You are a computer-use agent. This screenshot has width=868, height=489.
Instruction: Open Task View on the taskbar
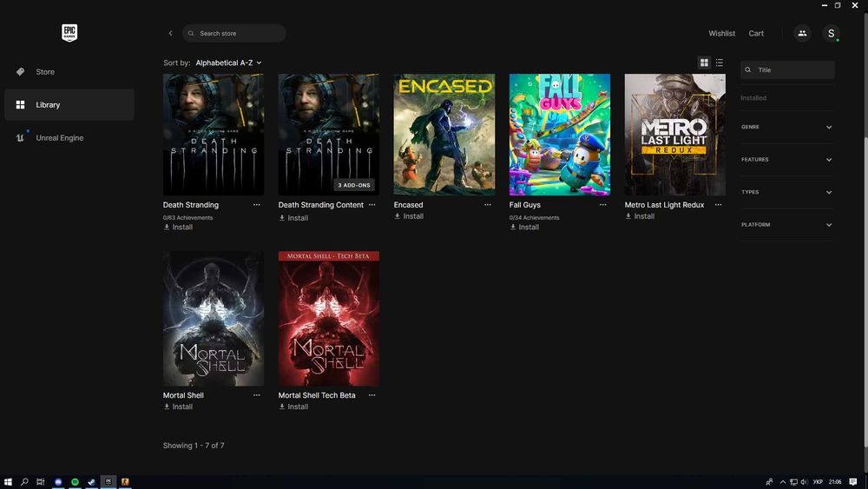pyautogui.click(x=41, y=482)
